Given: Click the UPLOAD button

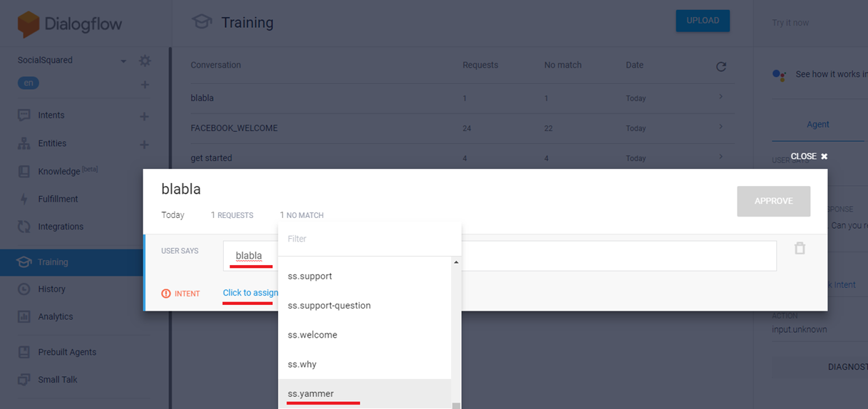Looking at the screenshot, I should coord(702,21).
